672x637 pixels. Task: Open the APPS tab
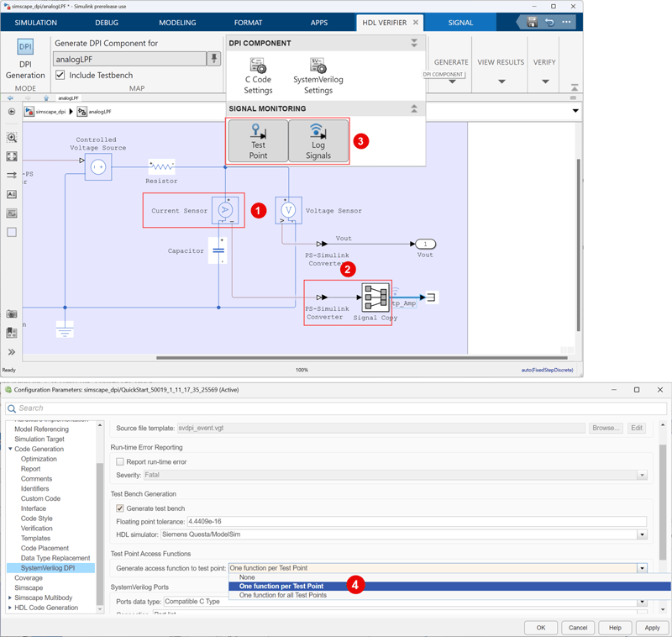[319, 23]
